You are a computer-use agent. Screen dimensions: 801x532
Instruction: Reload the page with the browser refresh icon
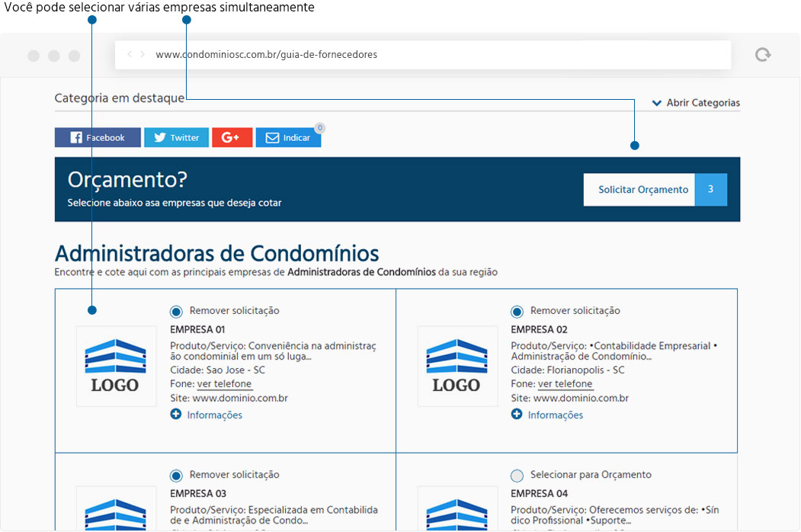point(763,55)
